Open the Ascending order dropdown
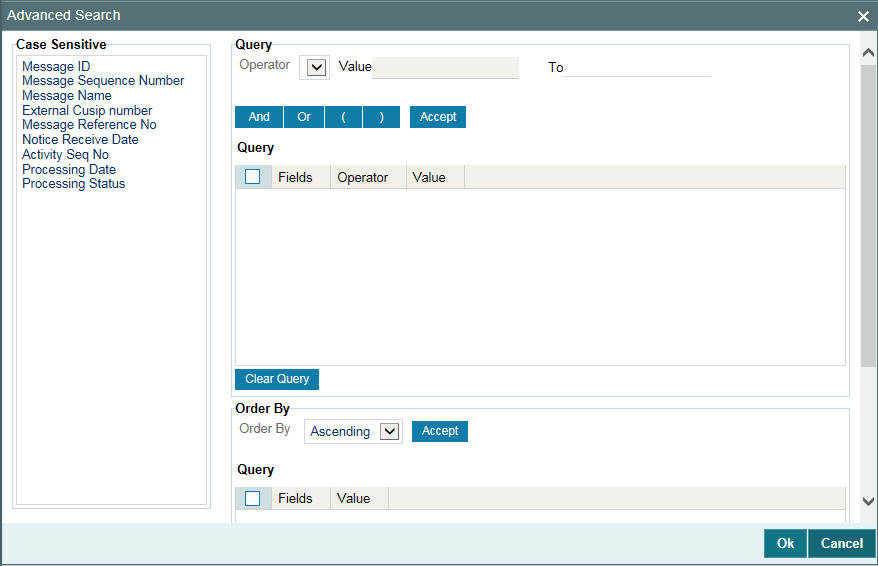Image resolution: width=878 pixels, height=566 pixels. 389,432
